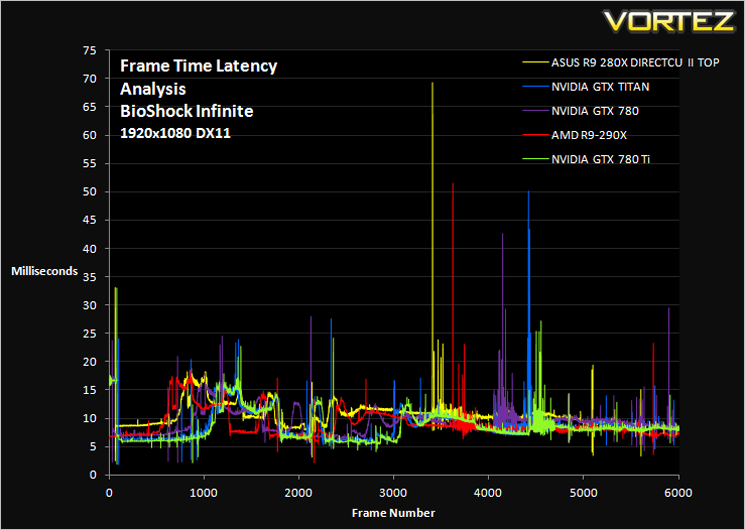
Task: Click the yellow legend line for the ASUS R9 280X
Action: tap(535, 62)
